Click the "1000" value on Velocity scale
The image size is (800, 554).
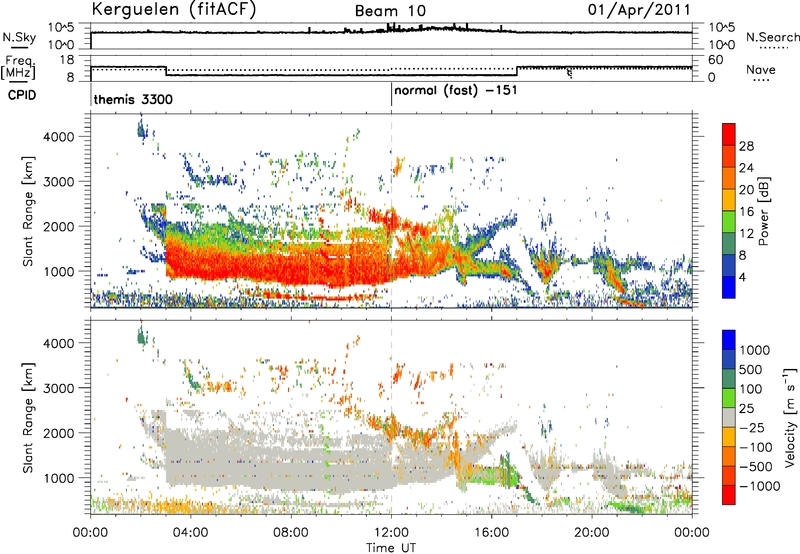754,350
